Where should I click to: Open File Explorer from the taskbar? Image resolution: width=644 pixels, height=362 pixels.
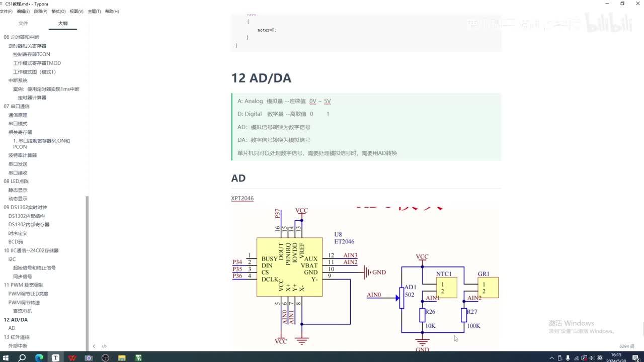[122, 358]
